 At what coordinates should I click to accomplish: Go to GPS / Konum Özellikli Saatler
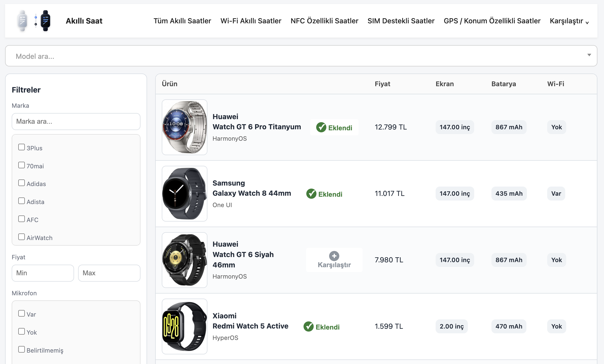coord(492,21)
